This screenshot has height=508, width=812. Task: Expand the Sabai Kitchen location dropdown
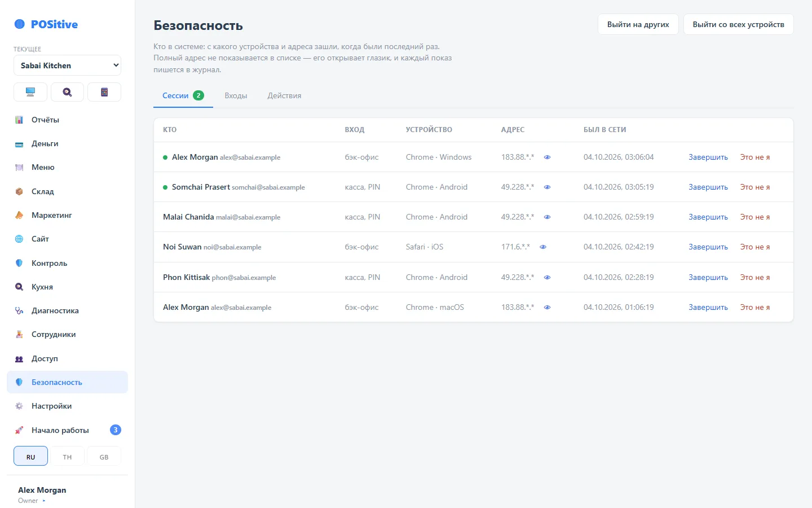coord(67,65)
